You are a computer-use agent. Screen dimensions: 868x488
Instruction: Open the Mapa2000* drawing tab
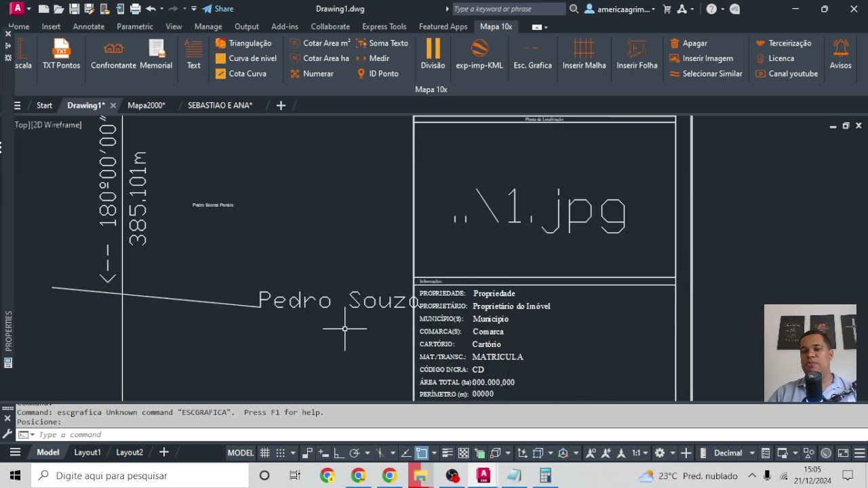tap(146, 105)
